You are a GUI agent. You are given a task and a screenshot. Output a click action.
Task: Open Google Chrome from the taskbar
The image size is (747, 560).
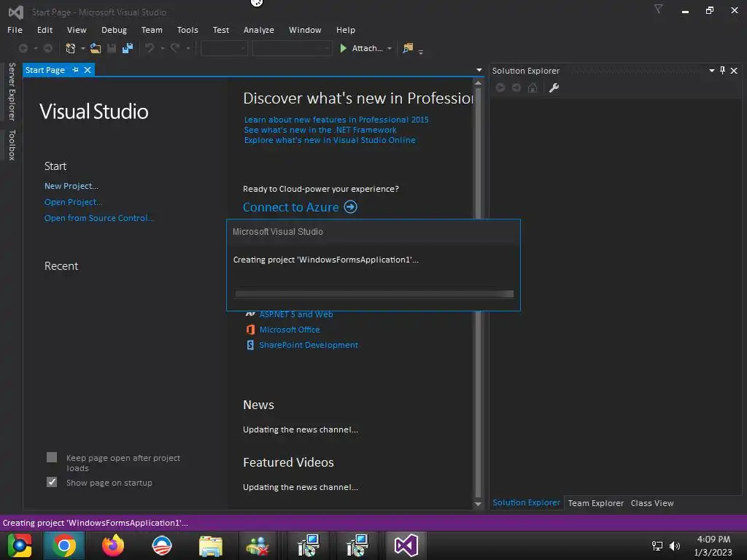coord(64,545)
